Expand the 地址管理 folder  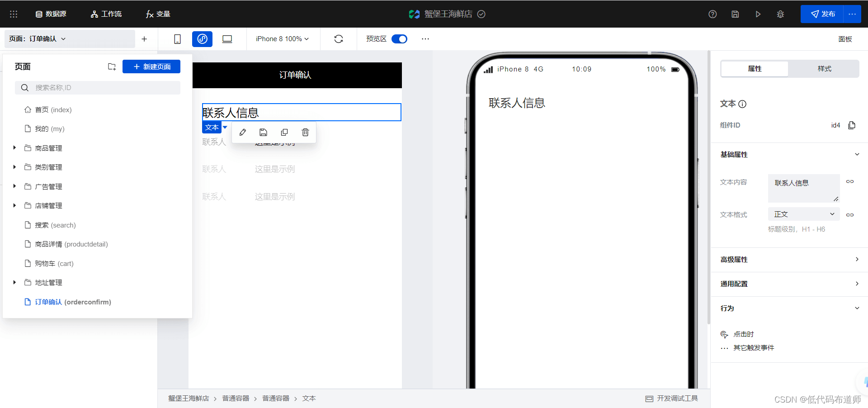click(14, 282)
